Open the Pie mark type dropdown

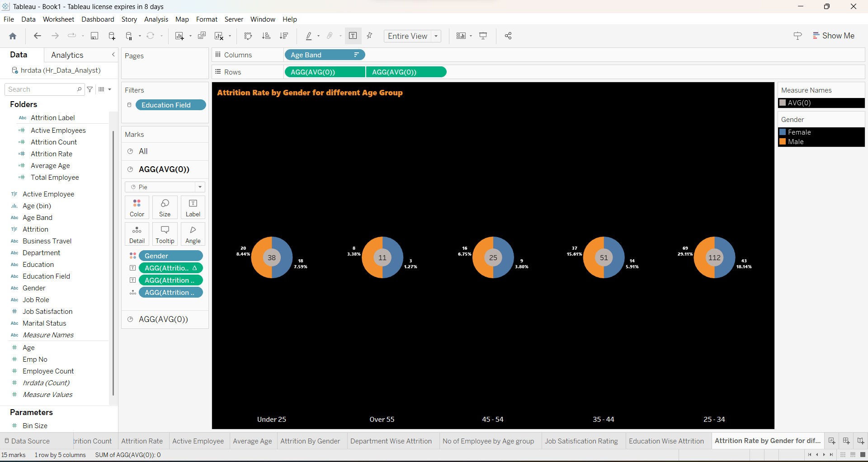coord(200,187)
